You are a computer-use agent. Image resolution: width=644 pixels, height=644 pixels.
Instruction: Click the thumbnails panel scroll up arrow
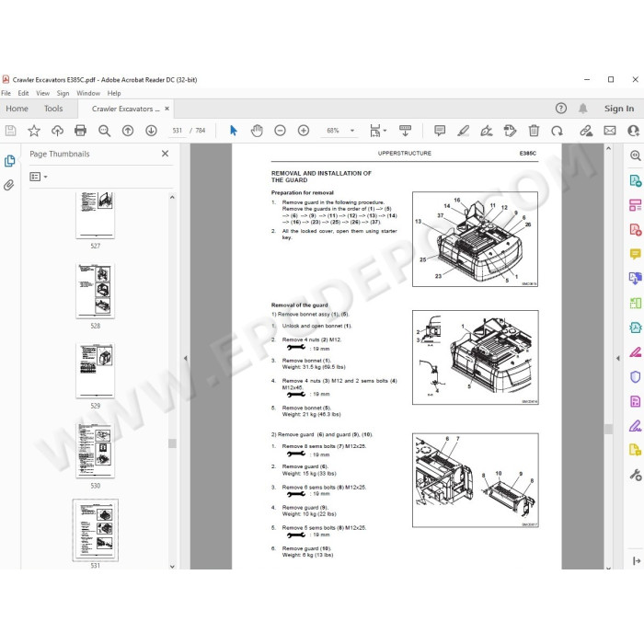point(173,198)
